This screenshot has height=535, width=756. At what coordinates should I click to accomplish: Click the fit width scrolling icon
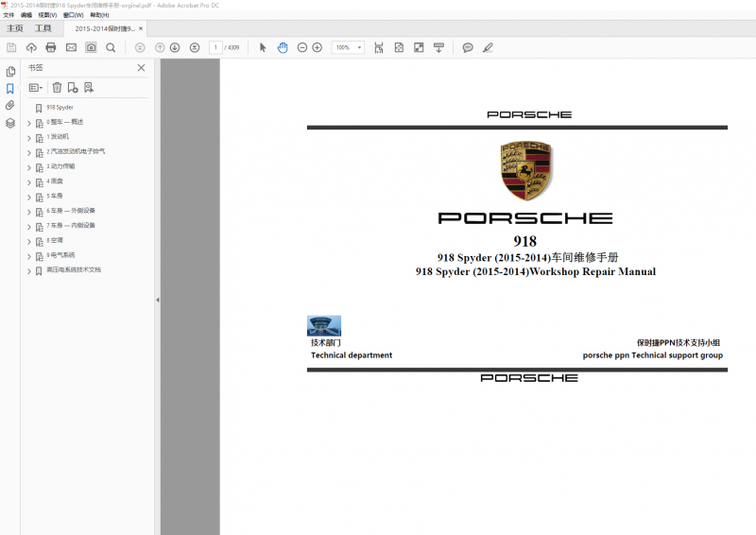[x=379, y=47]
